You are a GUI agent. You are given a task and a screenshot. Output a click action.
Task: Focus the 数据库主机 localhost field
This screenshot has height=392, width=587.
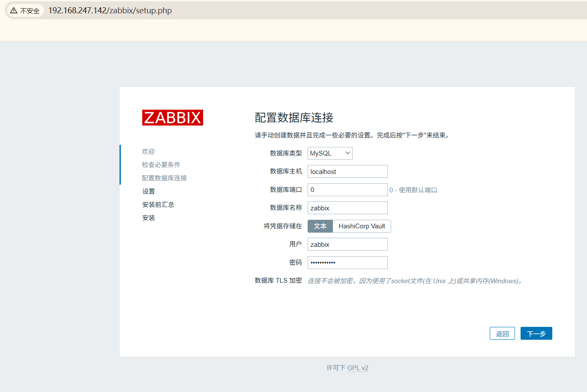(347, 171)
